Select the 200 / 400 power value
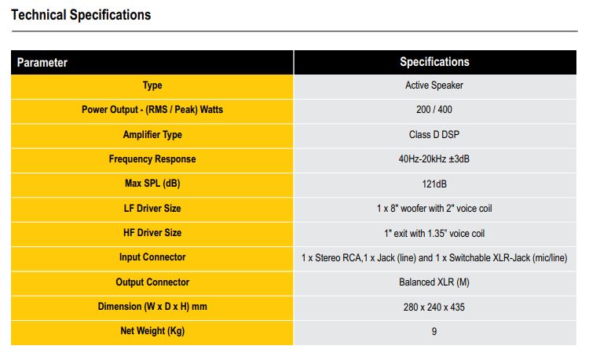The image size is (589, 364). [x=434, y=110]
